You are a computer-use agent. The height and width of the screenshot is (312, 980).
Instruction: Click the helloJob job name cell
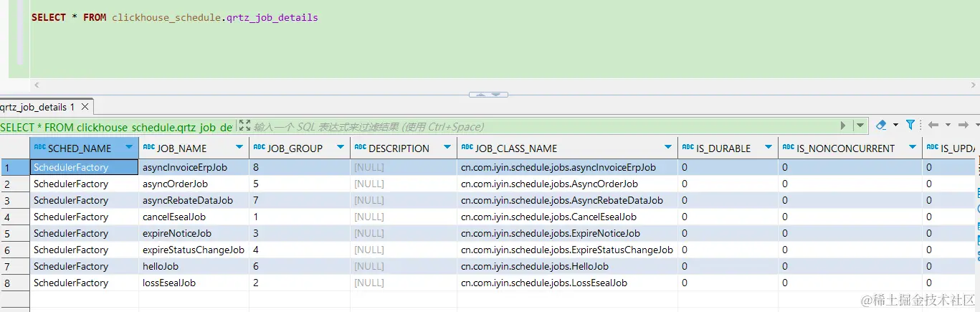[x=194, y=266]
